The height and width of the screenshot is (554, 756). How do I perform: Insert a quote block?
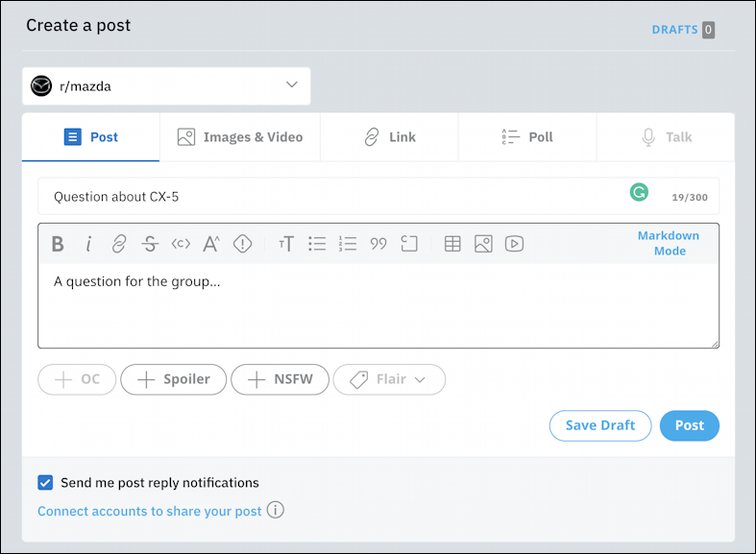coord(378,244)
